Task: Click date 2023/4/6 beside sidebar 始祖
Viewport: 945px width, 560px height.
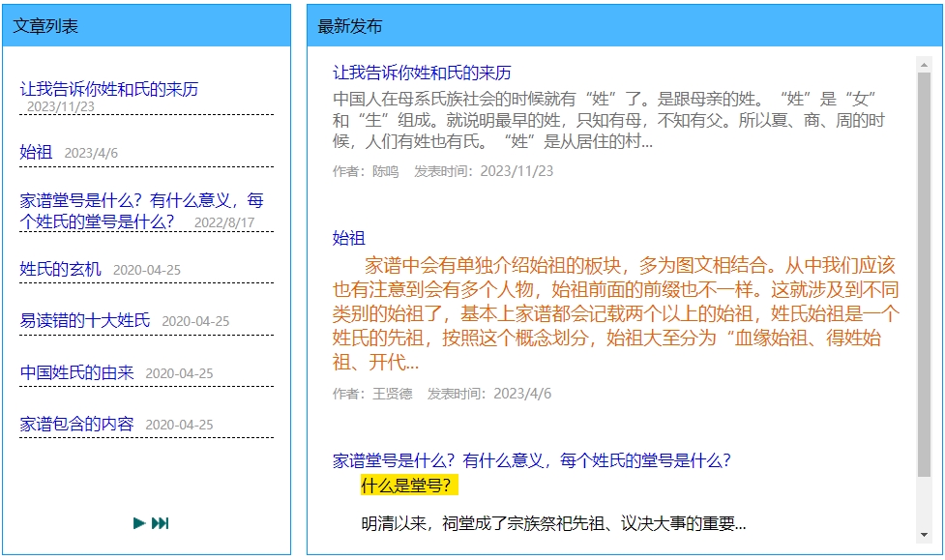Action: coord(91,153)
